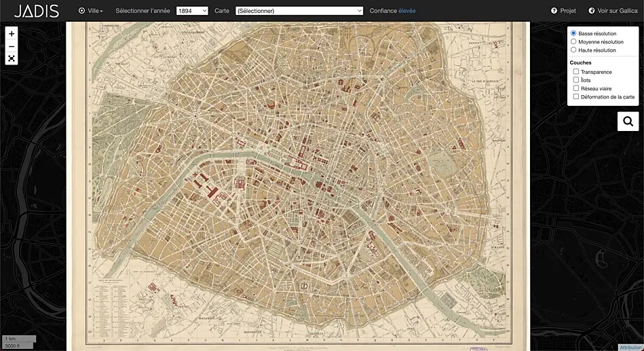Click the Attribution button
Screen dimensions: 644x351
click(x=631, y=348)
